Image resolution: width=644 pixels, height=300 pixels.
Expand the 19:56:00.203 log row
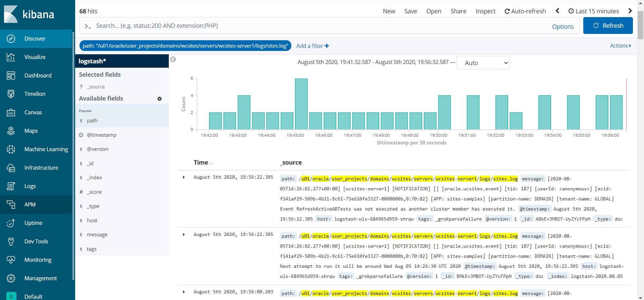coord(184,292)
